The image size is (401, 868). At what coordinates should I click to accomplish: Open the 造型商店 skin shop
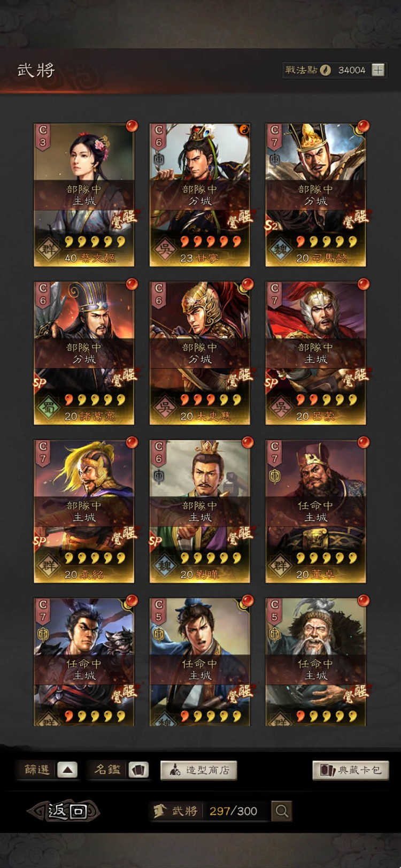click(x=198, y=770)
